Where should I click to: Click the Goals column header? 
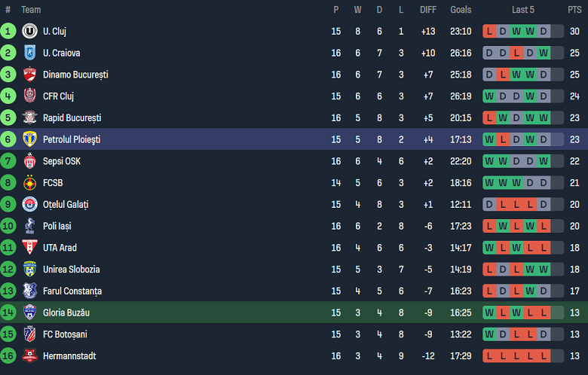point(461,10)
